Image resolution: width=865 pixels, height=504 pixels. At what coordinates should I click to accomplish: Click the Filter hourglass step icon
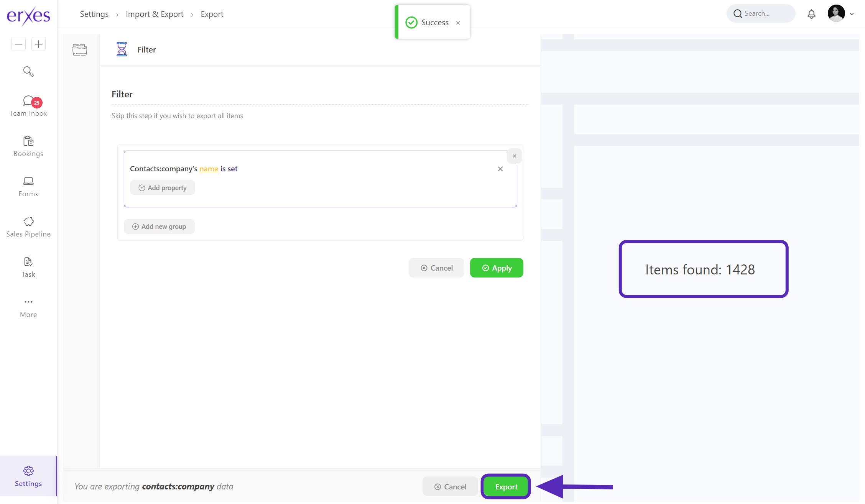click(122, 49)
